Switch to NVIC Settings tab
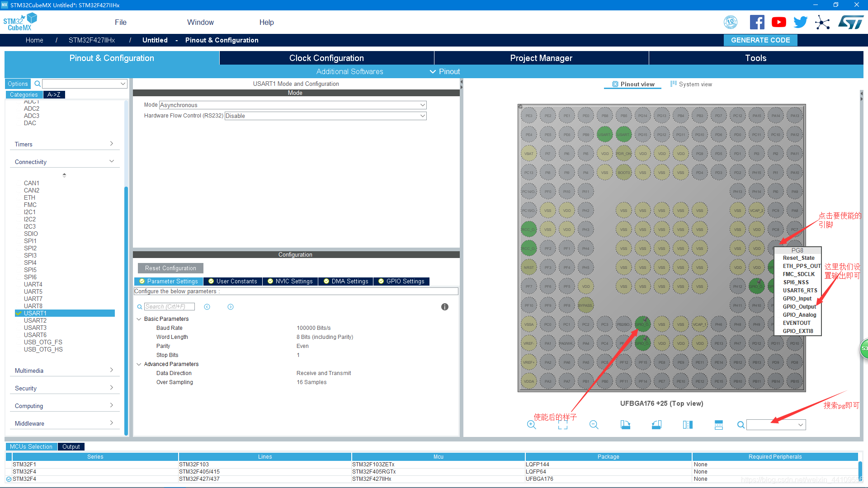 pyautogui.click(x=290, y=281)
